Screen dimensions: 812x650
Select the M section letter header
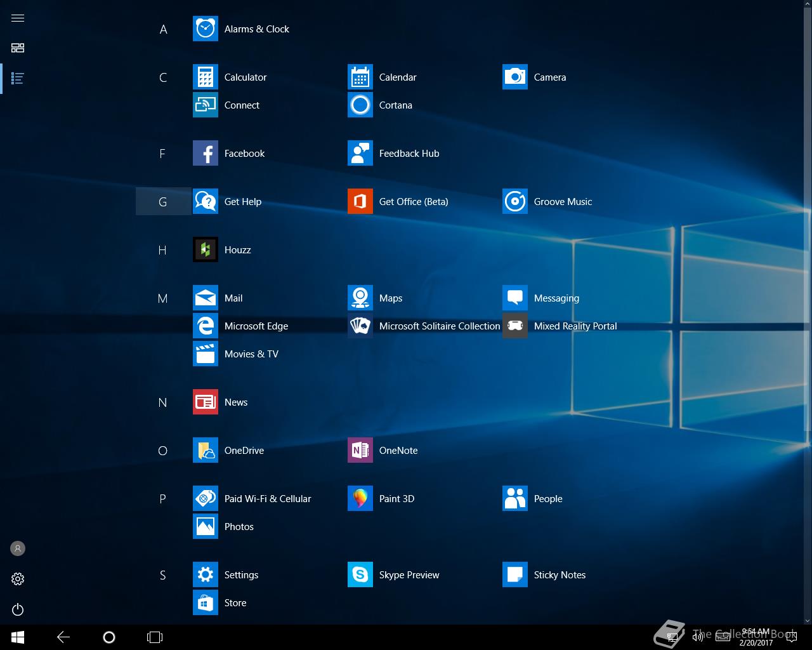(163, 298)
